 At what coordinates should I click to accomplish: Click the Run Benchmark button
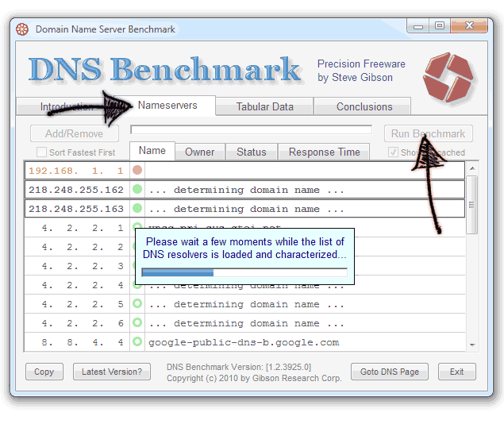(428, 133)
